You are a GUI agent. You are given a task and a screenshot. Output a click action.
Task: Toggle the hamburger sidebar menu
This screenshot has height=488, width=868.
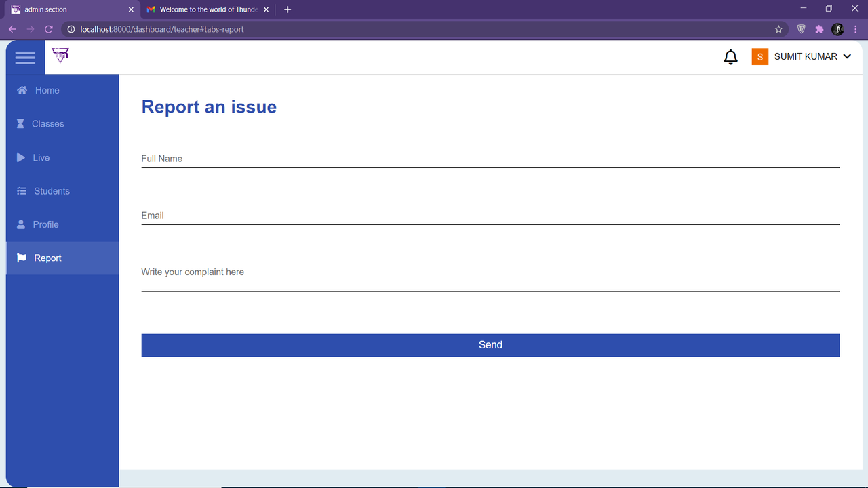point(25,58)
